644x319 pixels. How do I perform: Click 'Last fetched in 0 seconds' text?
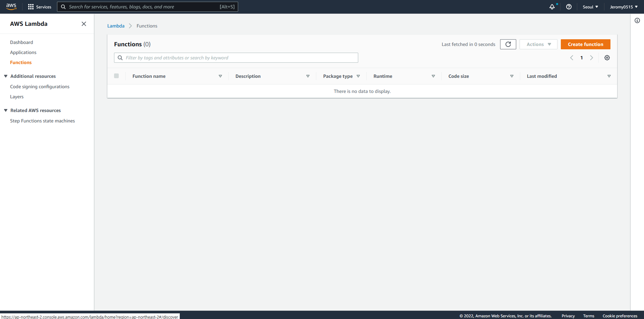coord(468,44)
